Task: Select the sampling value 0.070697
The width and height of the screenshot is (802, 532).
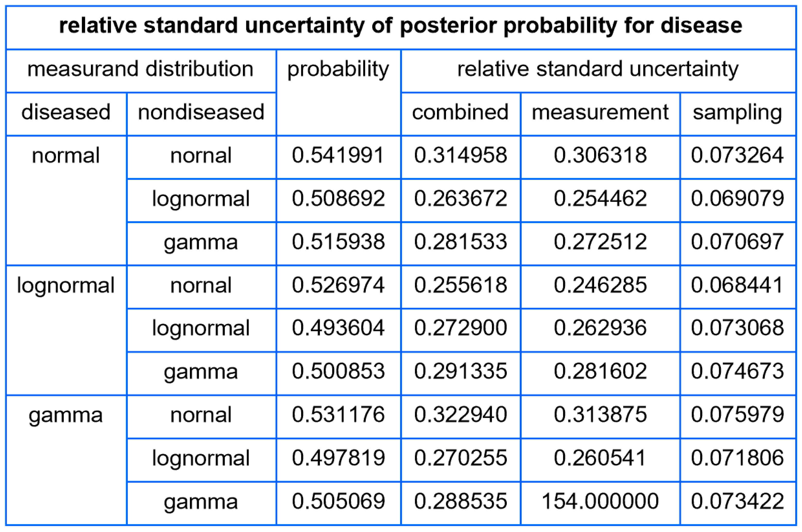Action: point(738,242)
